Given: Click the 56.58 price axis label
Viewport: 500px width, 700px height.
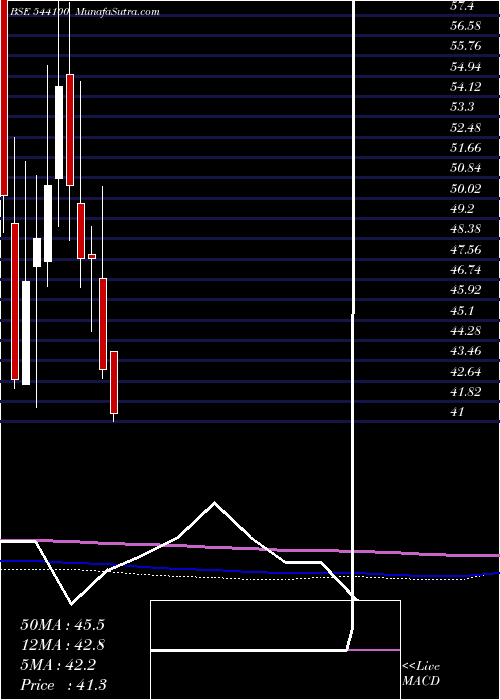Looking at the screenshot, I should [x=466, y=26].
